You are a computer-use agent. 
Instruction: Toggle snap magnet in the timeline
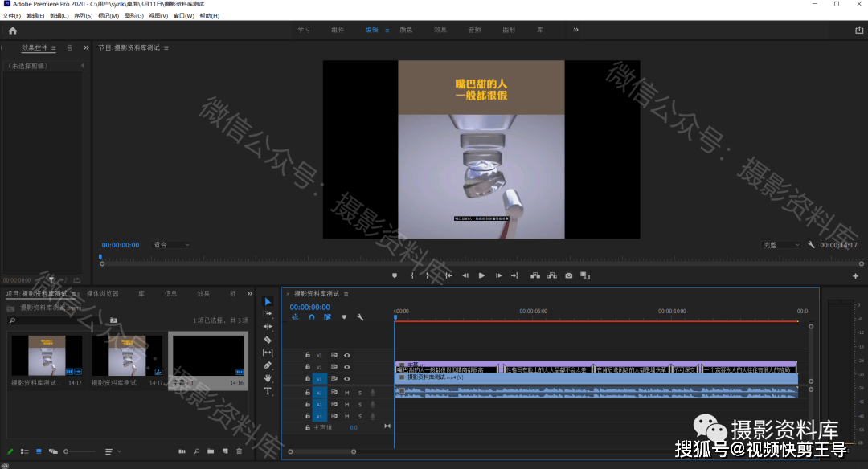click(x=311, y=317)
